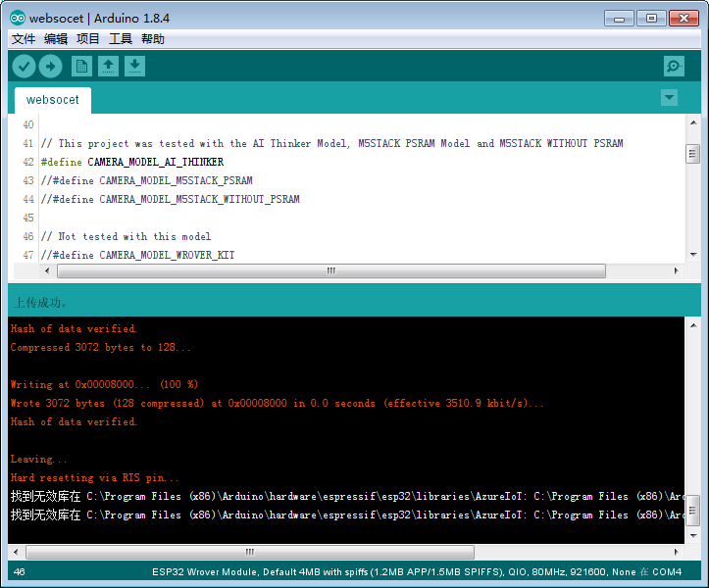Click console line 'Writing at 0x00008000... (100 %)'
This screenshot has height=588, width=709.
pyautogui.click(x=104, y=384)
